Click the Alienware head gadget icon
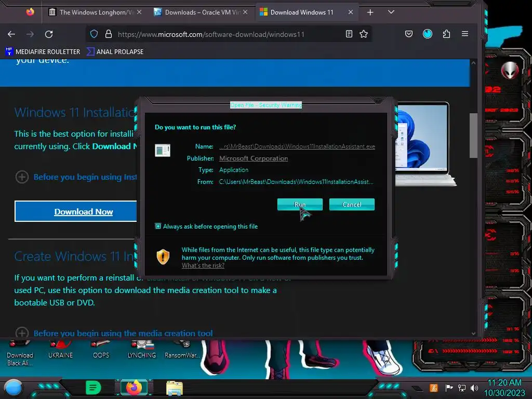532x399 pixels. click(x=510, y=71)
